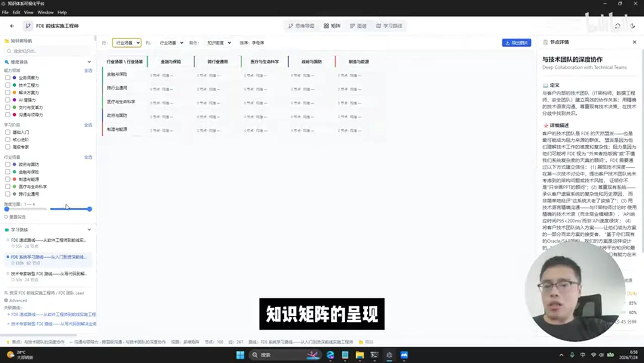Click the 医疗与生命科学 row label

121,102
